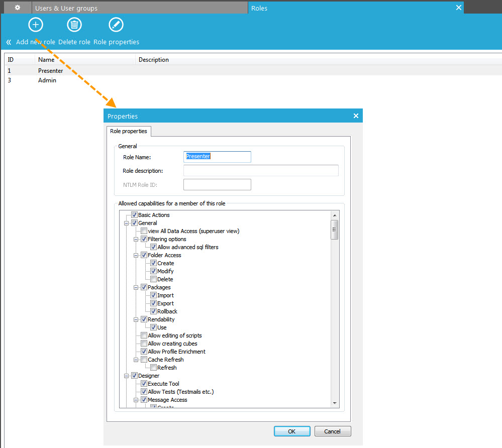Enable Allow editing of scripts checkbox
This screenshot has width=502, height=448.
pos(144,335)
